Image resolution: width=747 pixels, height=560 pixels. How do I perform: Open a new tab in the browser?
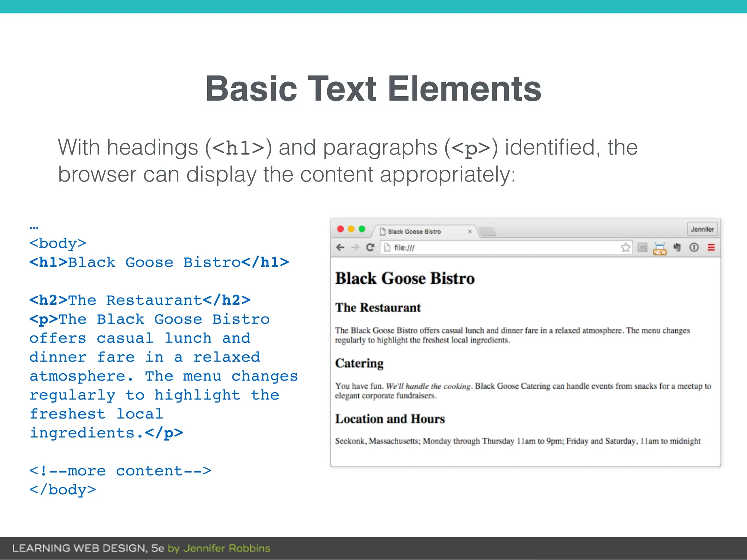pos(487,231)
